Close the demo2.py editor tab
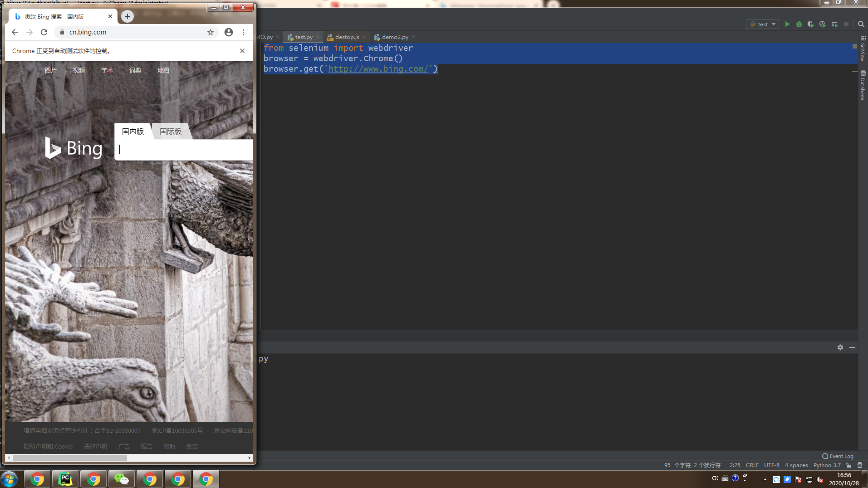Screen dimensions: 868x488 coord(413,37)
